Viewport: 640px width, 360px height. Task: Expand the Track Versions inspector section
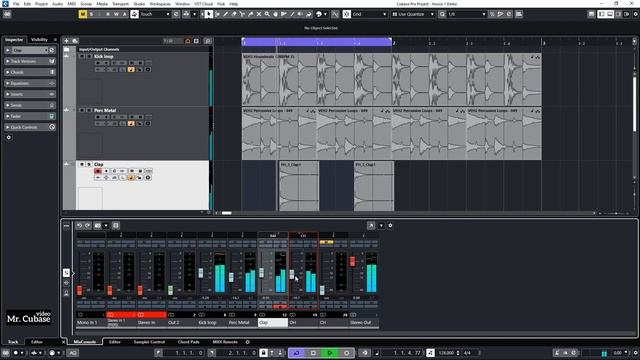[30, 61]
